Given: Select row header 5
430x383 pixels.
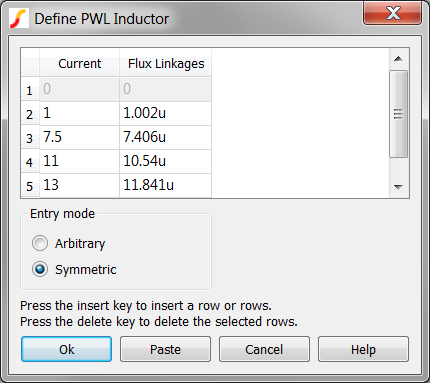Looking at the screenshot, I should [x=30, y=186].
